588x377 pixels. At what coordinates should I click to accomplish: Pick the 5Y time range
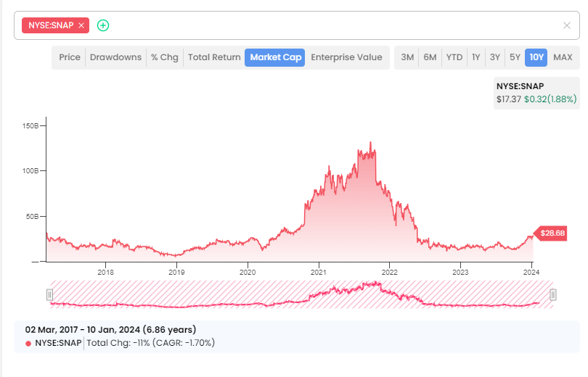pos(515,57)
